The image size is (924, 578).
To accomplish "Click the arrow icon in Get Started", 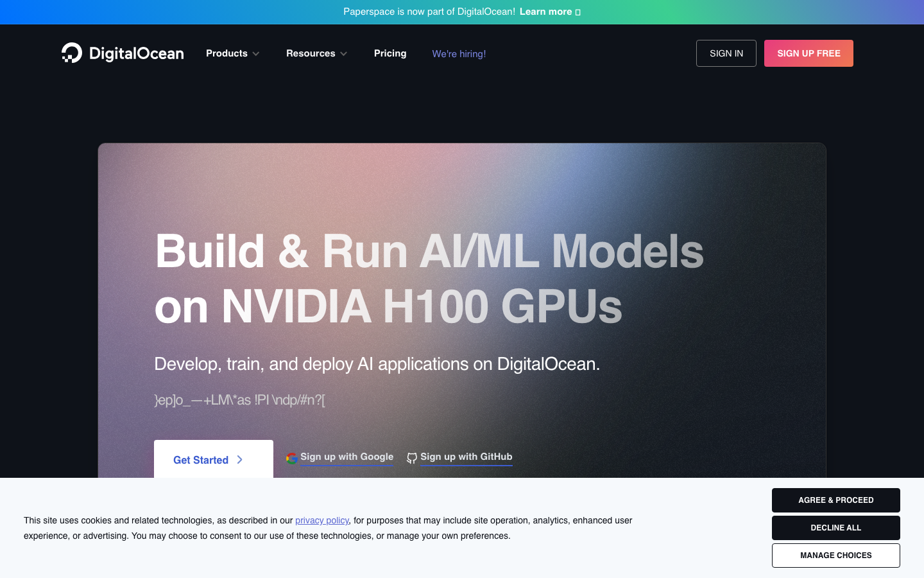I will [x=240, y=459].
